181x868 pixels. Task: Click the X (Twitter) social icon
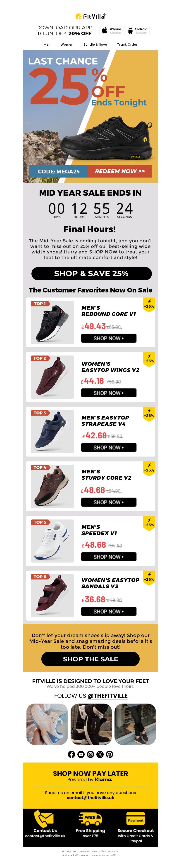tap(100, 754)
